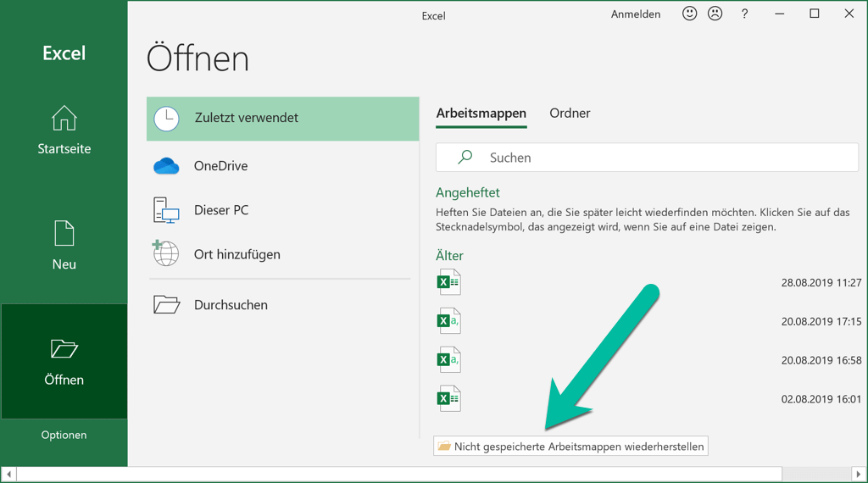Image resolution: width=868 pixels, height=483 pixels.
Task: Click the OneDrive cloud icon
Action: (166, 166)
